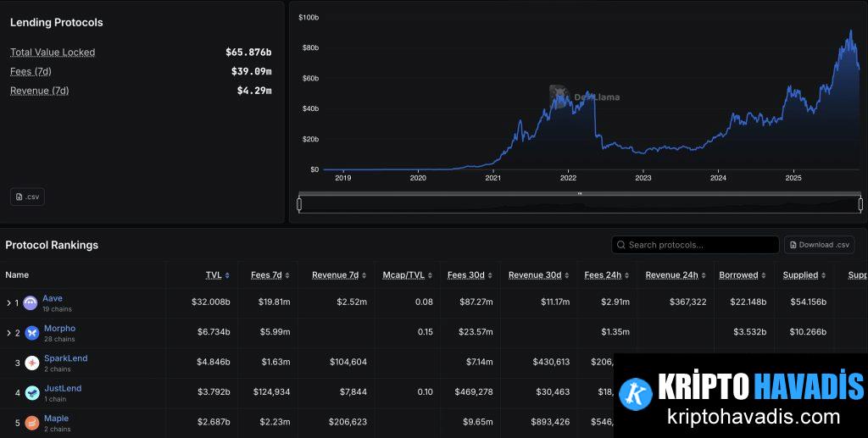
Task: Click the 28 chains text under Morpho
Action: pos(59,339)
